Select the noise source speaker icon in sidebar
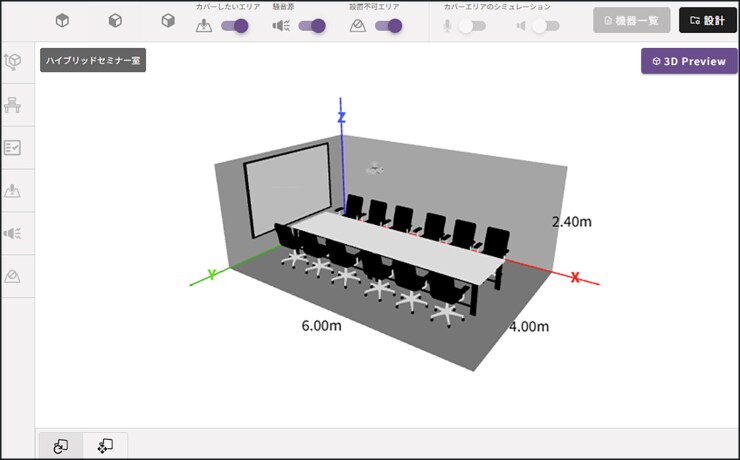The image size is (740, 460). point(14,233)
